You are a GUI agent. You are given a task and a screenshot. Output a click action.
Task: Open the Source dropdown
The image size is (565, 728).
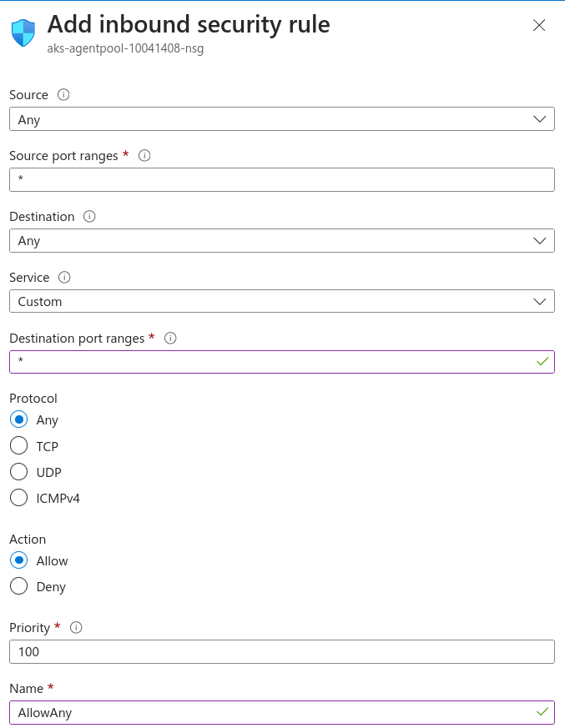click(x=281, y=119)
